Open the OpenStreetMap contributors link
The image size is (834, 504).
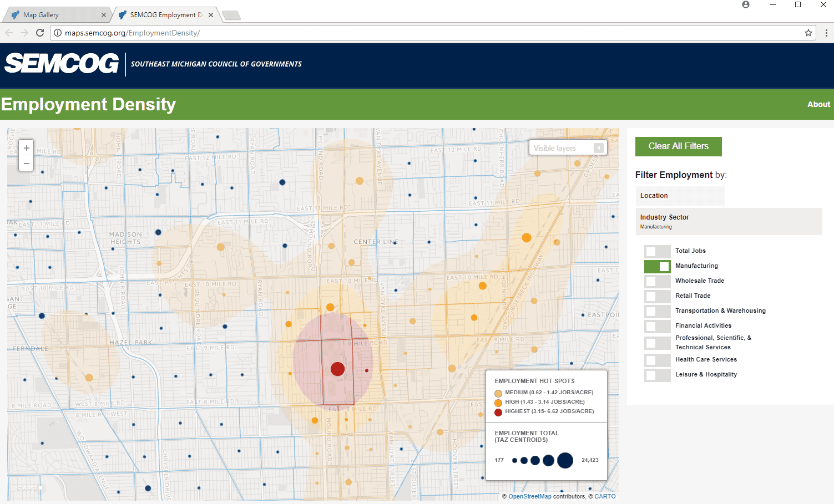point(529,496)
